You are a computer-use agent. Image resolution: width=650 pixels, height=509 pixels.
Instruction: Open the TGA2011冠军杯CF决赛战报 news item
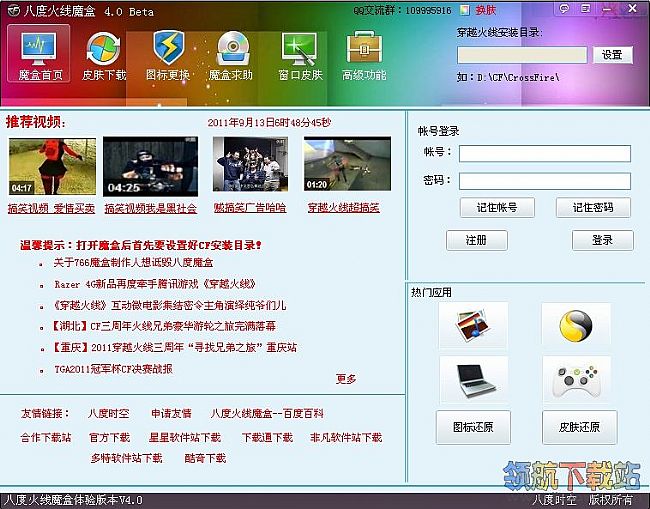tap(113, 369)
